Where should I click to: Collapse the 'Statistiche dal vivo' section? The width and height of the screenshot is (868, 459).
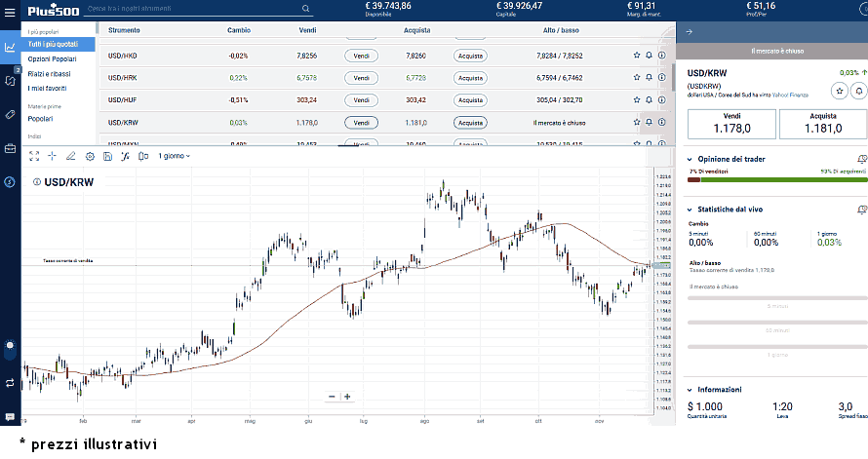690,210
